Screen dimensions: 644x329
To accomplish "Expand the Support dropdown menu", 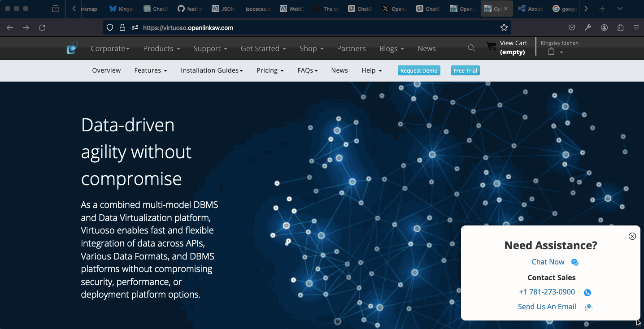I will pyautogui.click(x=210, y=48).
